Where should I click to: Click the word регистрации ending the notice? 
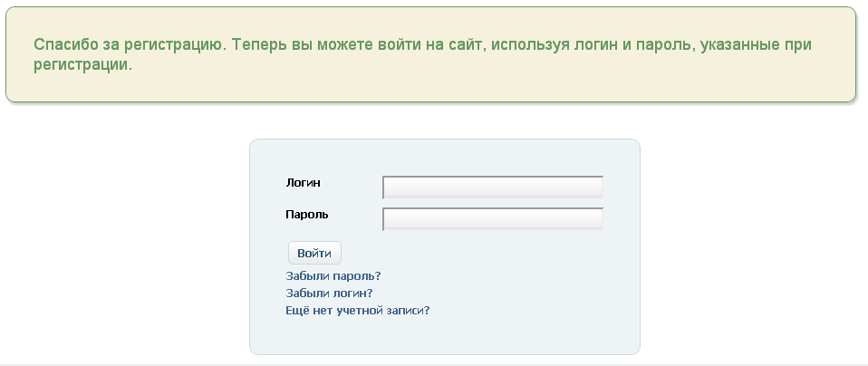pos(83,65)
